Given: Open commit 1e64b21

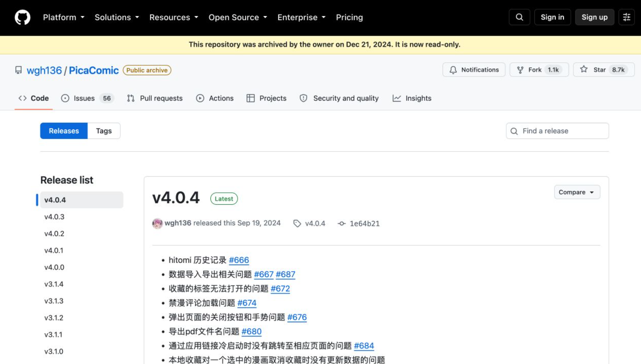Looking at the screenshot, I should click(365, 223).
